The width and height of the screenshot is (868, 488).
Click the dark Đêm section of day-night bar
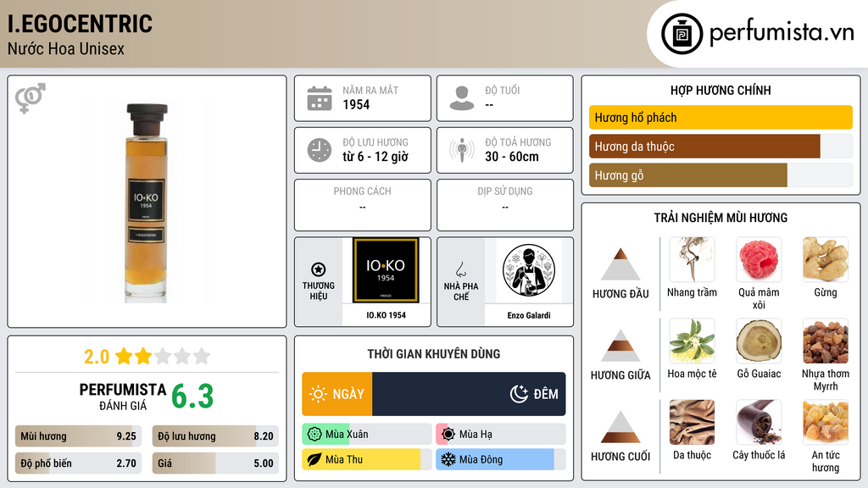pyautogui.click(x=469, y=394)
